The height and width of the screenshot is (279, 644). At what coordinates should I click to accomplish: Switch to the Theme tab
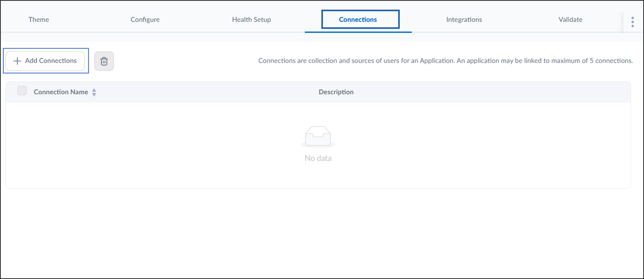(x=39, y=20)
